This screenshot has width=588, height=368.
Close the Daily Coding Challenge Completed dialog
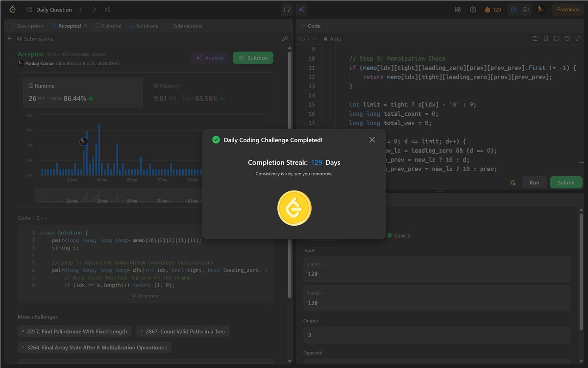[x=372, y=140]
